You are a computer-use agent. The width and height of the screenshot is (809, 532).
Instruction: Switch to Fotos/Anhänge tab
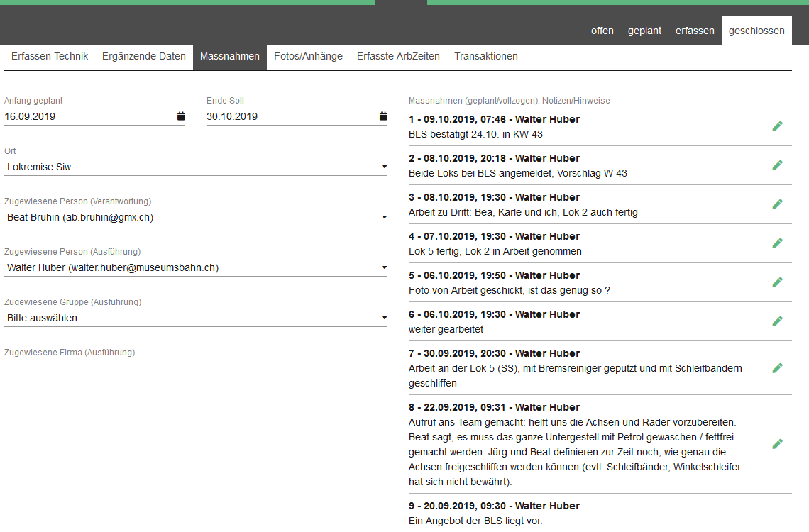click(308, 57)
